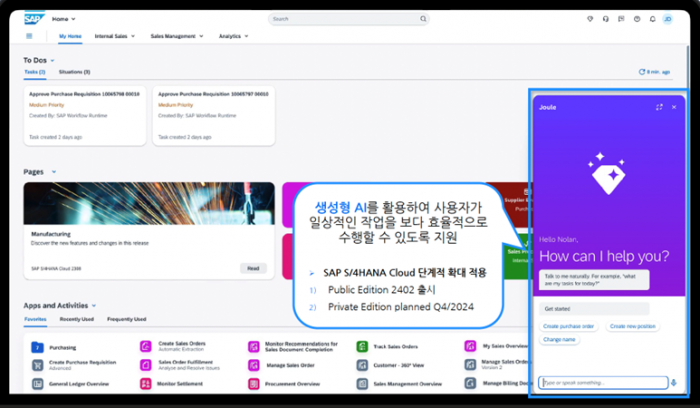Open the Monitor Settlement icon
Viewport: 700px width, 408px height.
146,383
